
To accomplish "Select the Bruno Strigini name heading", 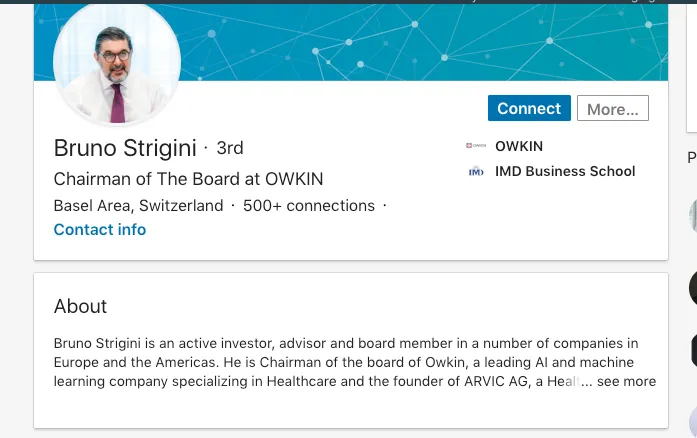I will (x=125, y=148).
